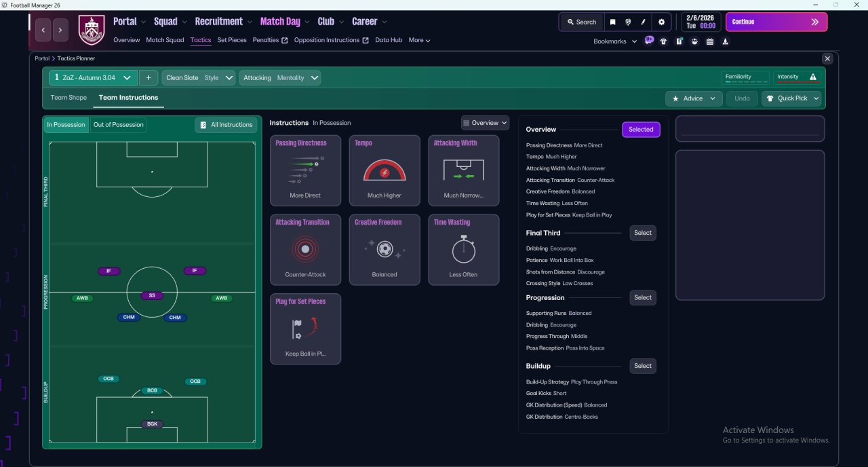Open the Opposition Instructions tab
868x467 pixels.
tap(332, 40)
